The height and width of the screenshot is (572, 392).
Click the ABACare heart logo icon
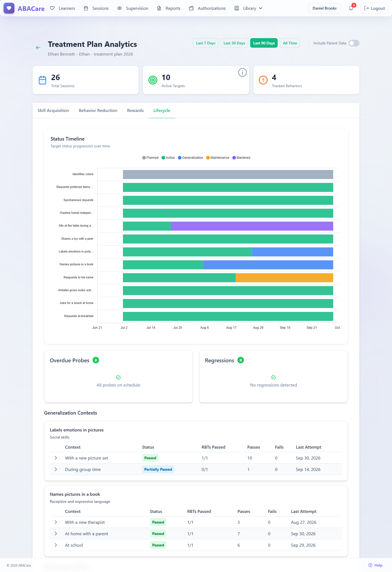pos(9,8)
